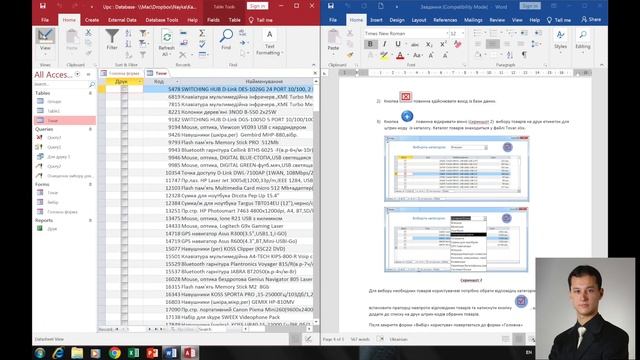
Task: Open the External Data tab in Access
Action: (122, 20)
